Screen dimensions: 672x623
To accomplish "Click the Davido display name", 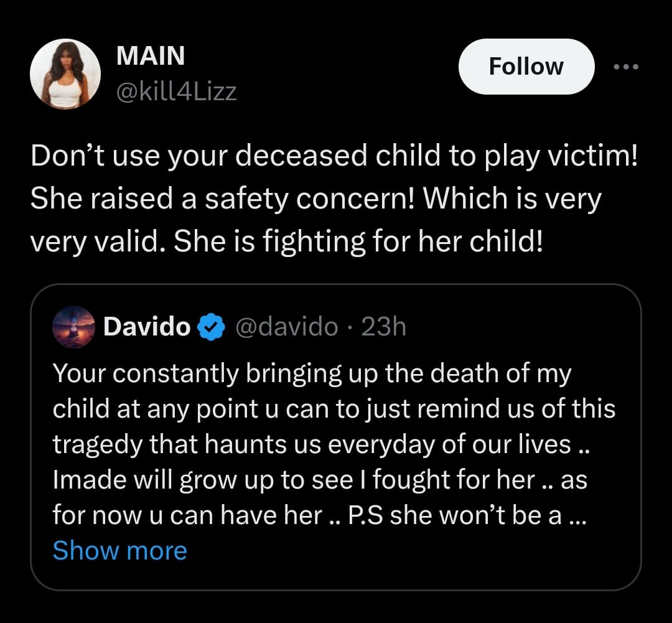I will point(147,327).
